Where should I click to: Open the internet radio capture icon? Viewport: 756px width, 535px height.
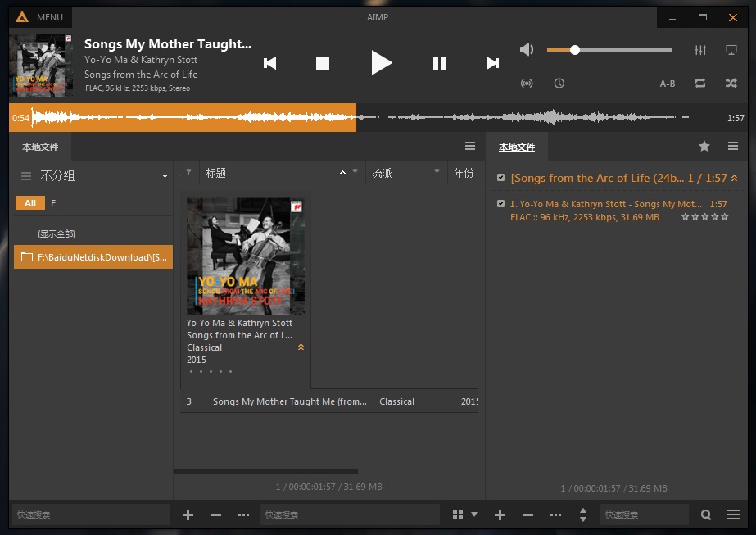(527, 84)
